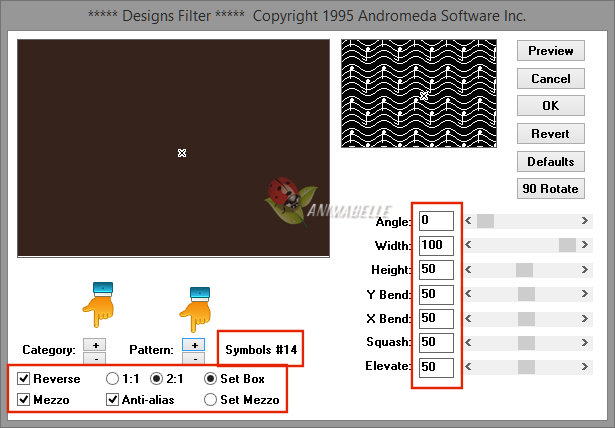Increase Elevate with right arrow

(x=585, y=367)
